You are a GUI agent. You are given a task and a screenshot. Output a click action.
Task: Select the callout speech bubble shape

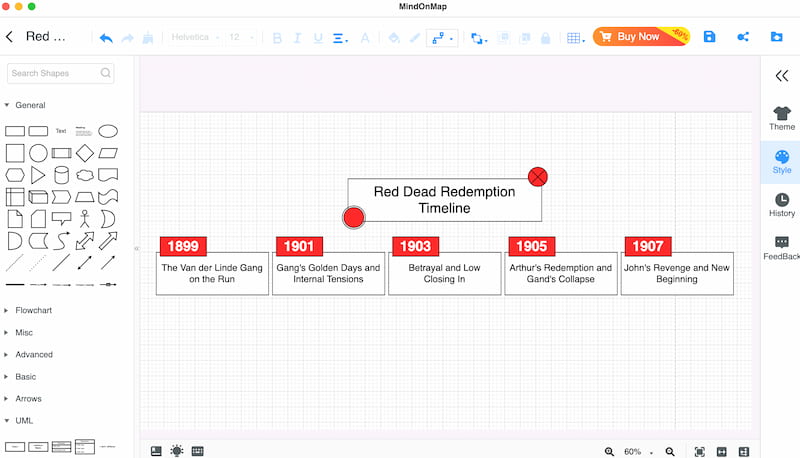click(61, 219)
